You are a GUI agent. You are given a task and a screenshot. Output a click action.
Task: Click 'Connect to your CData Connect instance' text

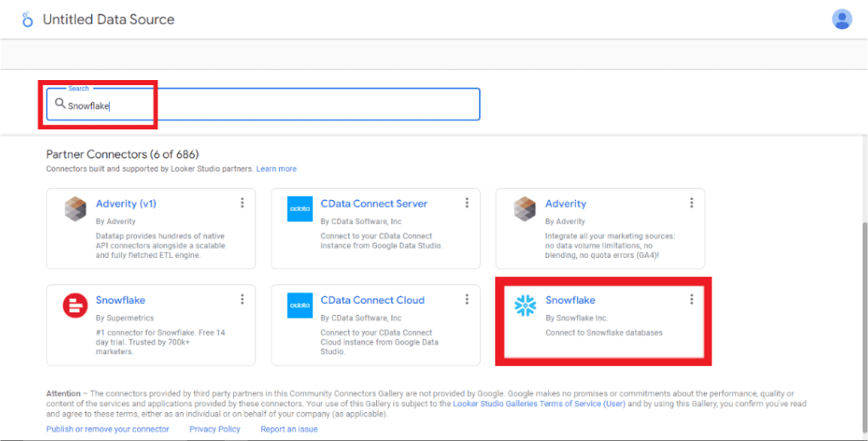(x=381, y=240)
